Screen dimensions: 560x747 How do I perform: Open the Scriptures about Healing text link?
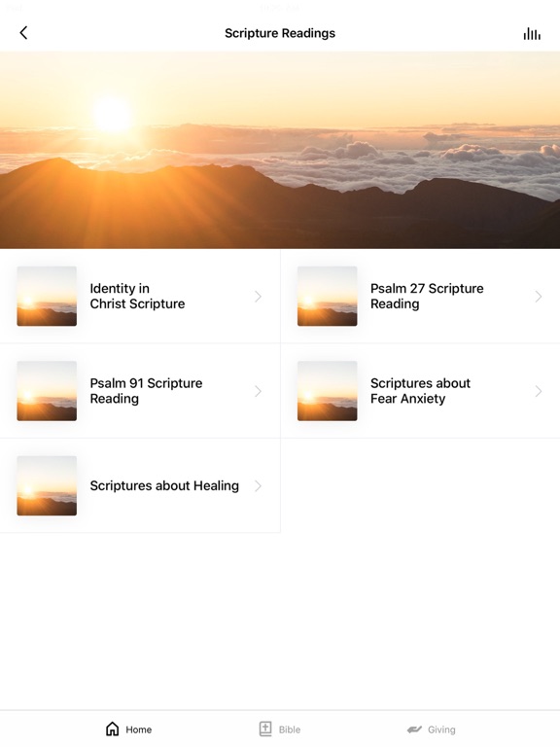click(164, 485)
